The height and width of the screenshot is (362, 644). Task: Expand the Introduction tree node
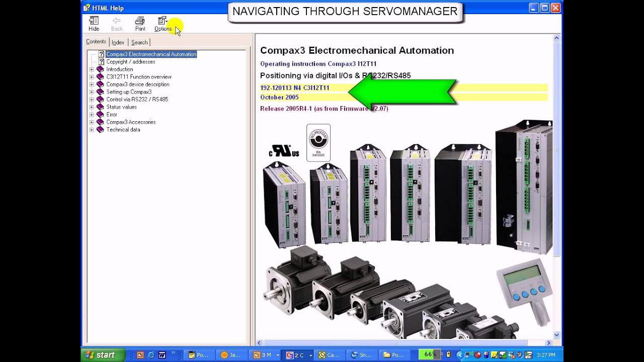click(92, 69)
